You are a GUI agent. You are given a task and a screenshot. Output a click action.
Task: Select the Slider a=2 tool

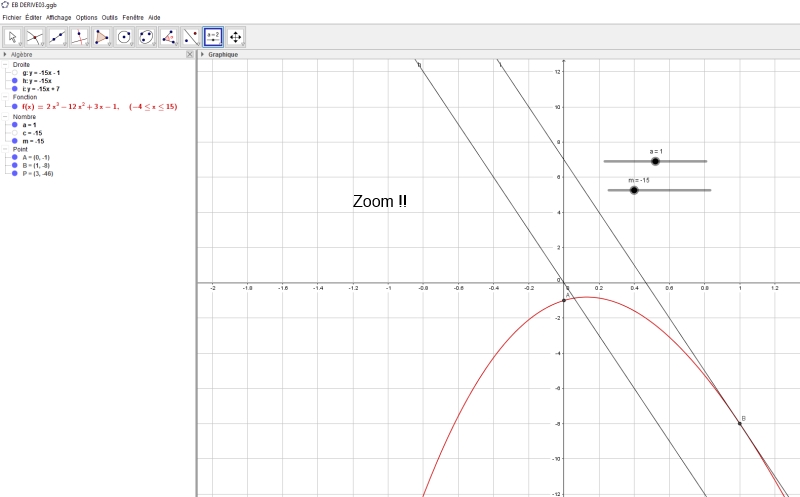click(x=213, y=37)
